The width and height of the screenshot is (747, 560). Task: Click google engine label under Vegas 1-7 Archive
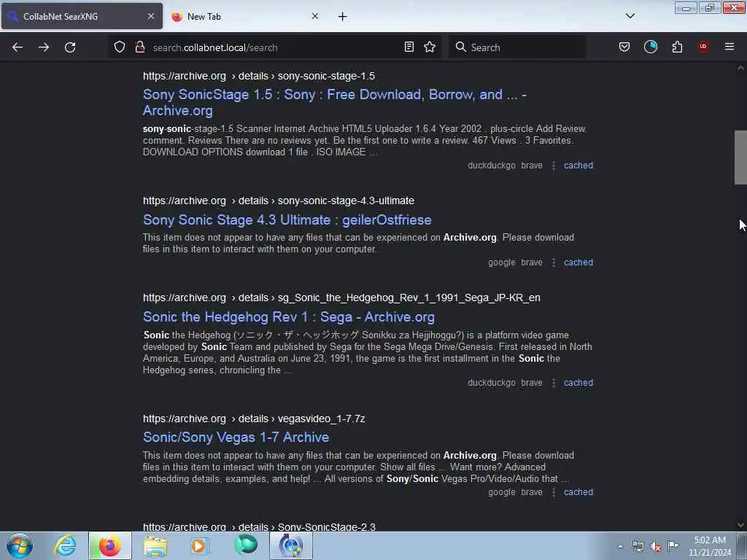501,492
